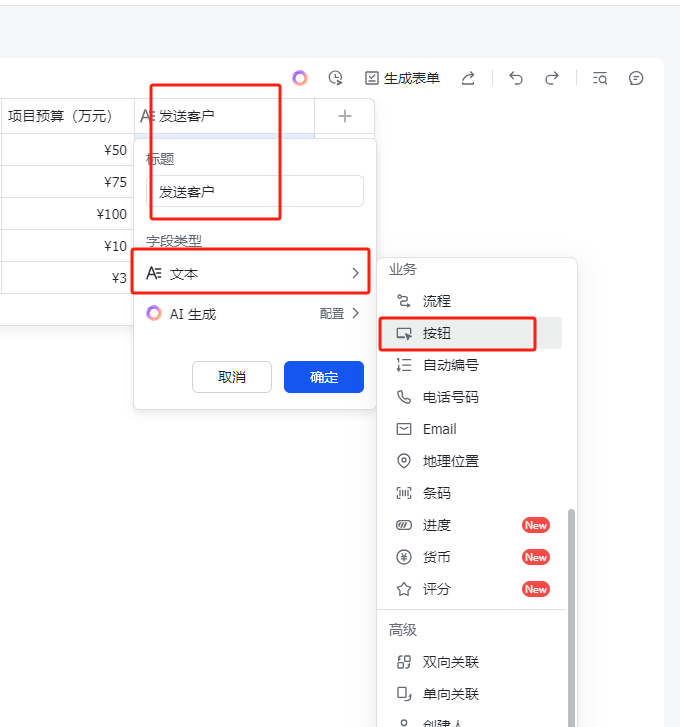Click the ¥3 budget cell
The width and height of the screenshot is (680, 727).
coord(67,278)
